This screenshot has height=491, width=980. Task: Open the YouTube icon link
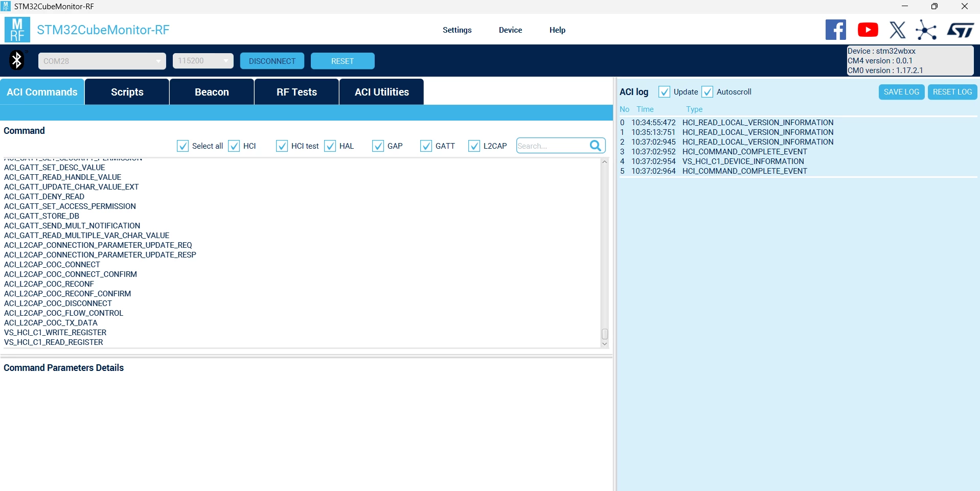coord(868,30)
